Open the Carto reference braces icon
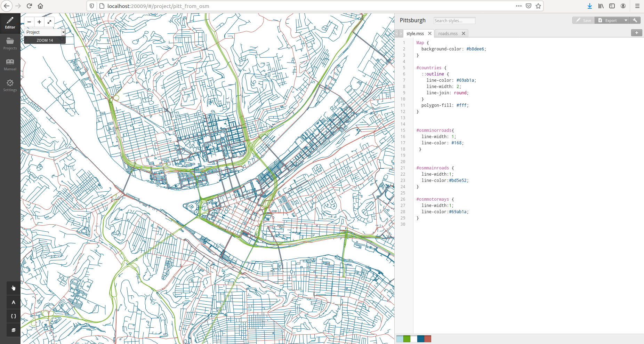The image size is (644, 344). [x=14, y=316]
